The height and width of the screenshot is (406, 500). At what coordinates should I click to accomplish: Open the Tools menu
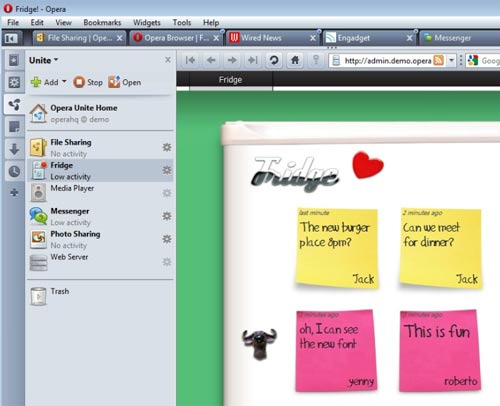(182, 23)
